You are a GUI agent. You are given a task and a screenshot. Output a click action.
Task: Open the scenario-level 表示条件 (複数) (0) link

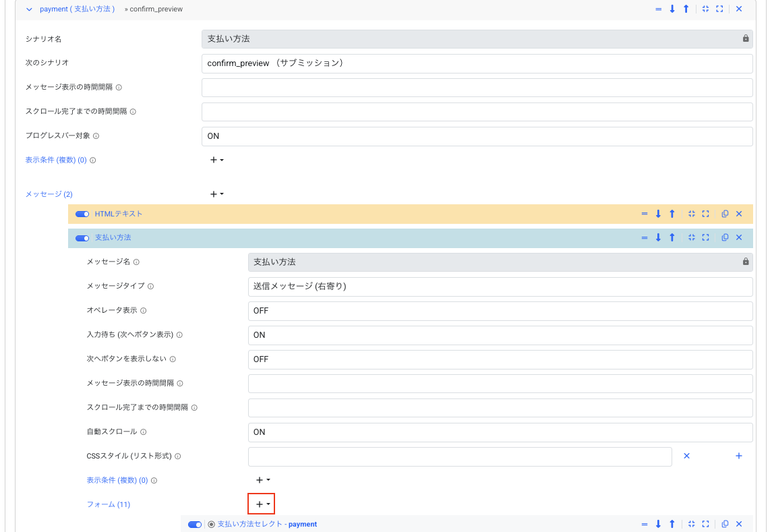click(56, 160)
